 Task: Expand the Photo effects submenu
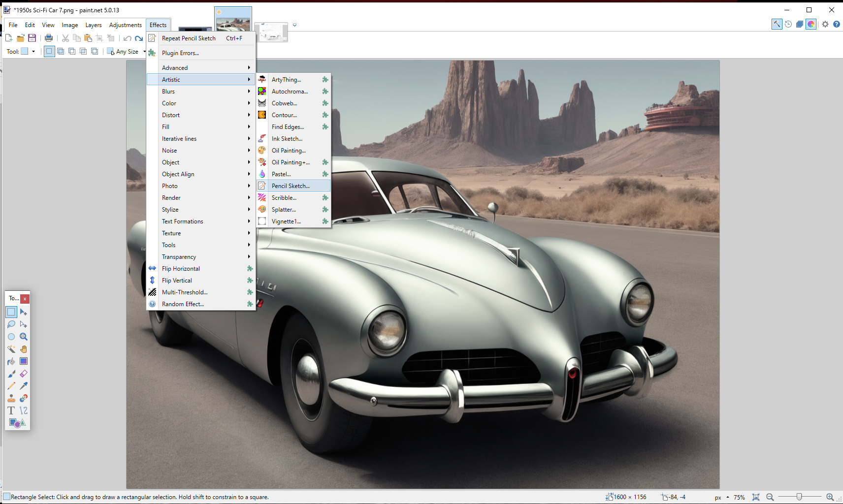pos(201,186)
